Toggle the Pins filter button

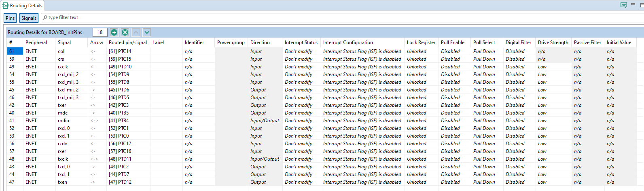pos(10,18)
